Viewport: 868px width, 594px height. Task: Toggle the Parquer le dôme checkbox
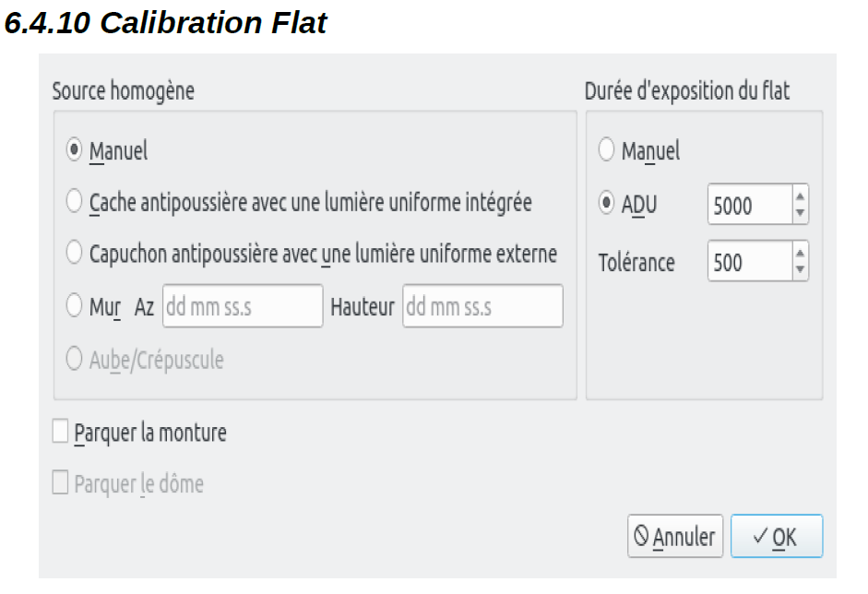point(61,483)
